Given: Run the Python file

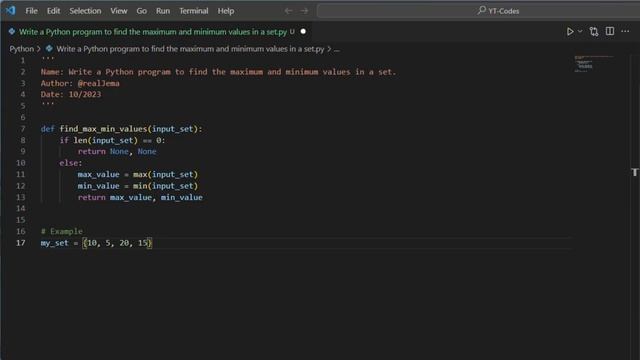Looking at the screenshot, I should pyautogui.click(x=570, y=31).
